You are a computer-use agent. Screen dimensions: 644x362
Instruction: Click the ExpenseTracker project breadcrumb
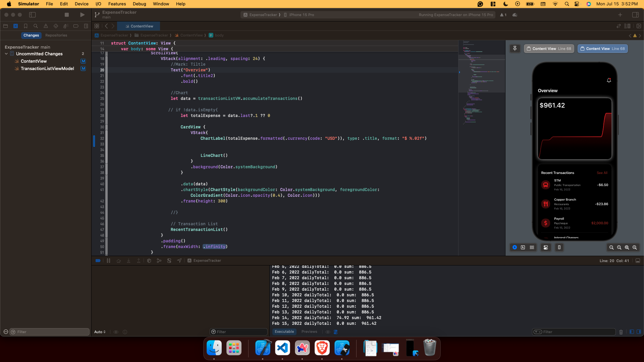[112, 35]
